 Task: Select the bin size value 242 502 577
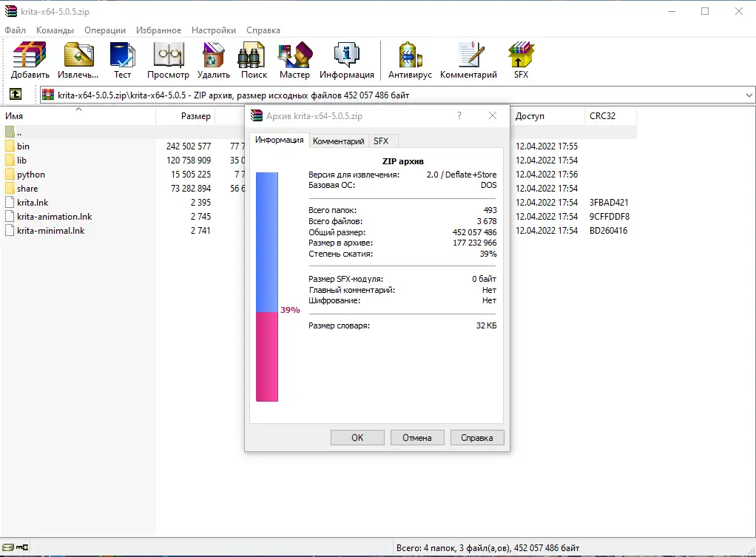[x=189, y=146]
